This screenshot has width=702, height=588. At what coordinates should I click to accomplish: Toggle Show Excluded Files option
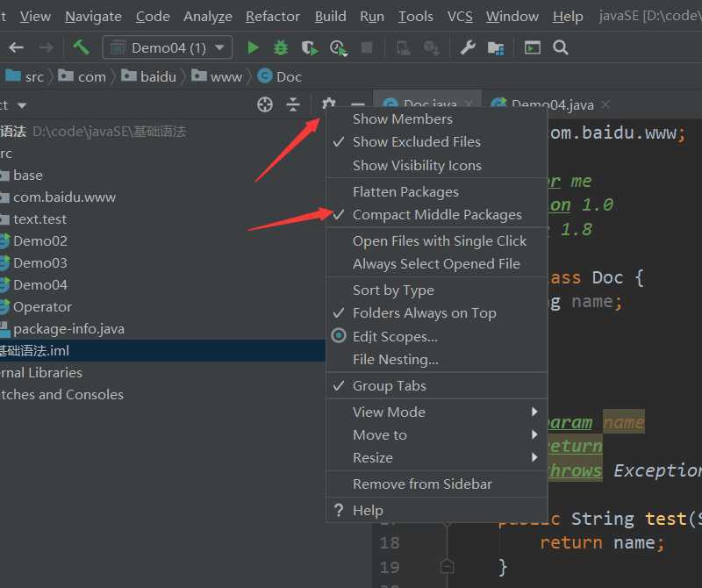pyautogui.click(x=437, y=142)
